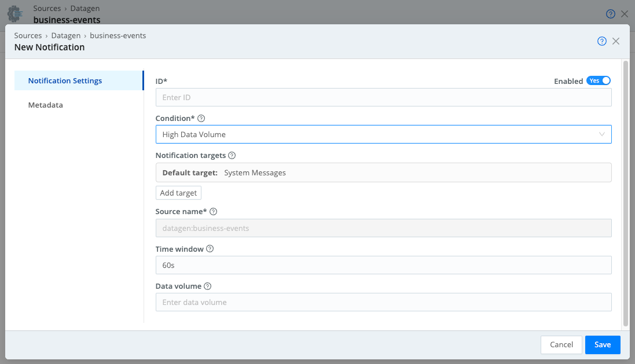
Task: Click the help icon in the New Notification header
Action: tap(602, 41)
